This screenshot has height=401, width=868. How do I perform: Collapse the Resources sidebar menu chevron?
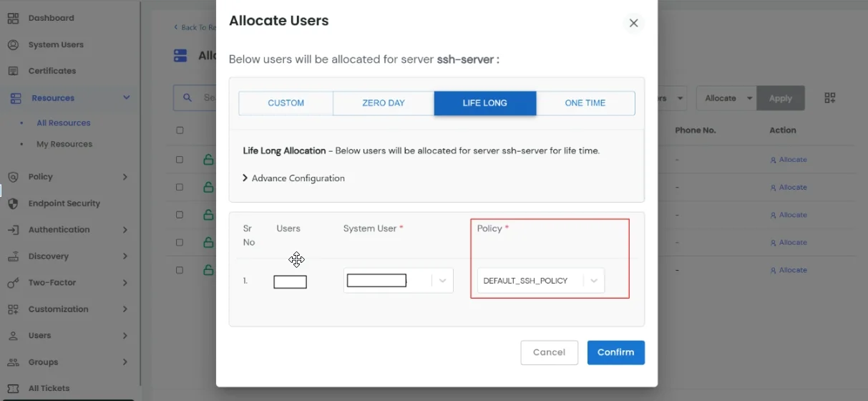pyautogui.click(x=127, y=97)
